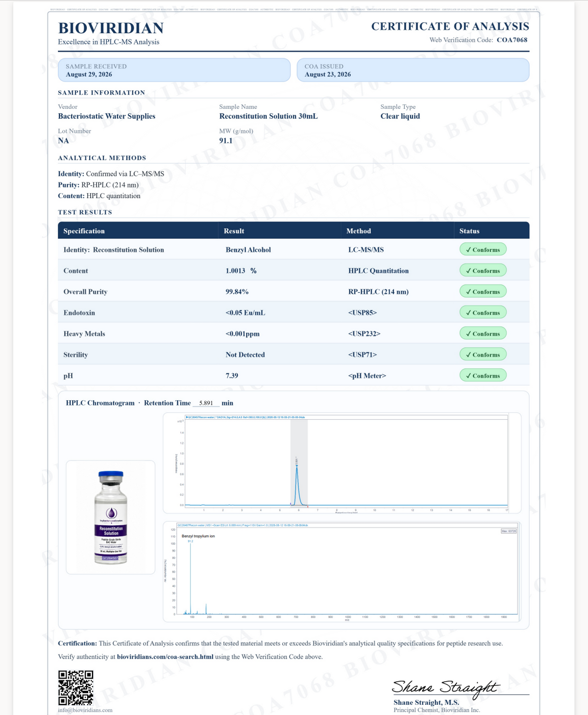Image resolution: width=588 pixels, height=715 pixels.
Task: Click the HPLC chromatogram peak plot
Action: (342, 463)
